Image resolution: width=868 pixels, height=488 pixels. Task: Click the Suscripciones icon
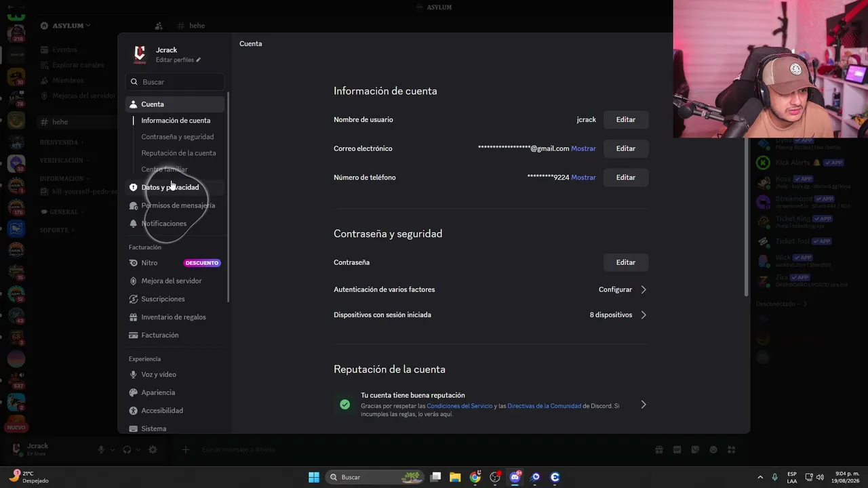click(134, 299)
